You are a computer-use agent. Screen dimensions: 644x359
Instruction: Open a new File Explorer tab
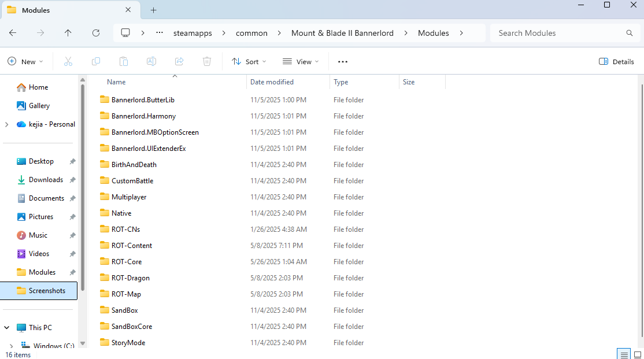point(153,10)
